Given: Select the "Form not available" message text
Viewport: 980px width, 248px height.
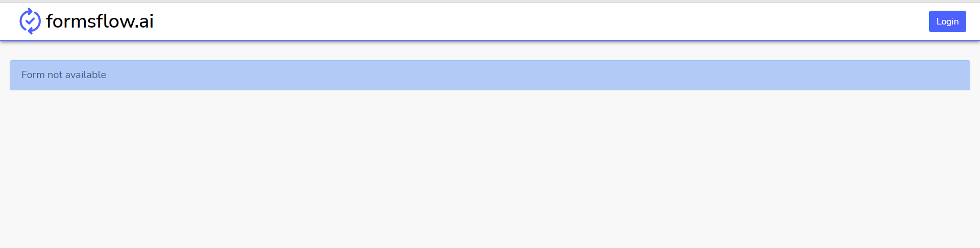Looking at the screenshot, I should coord(64,75).
